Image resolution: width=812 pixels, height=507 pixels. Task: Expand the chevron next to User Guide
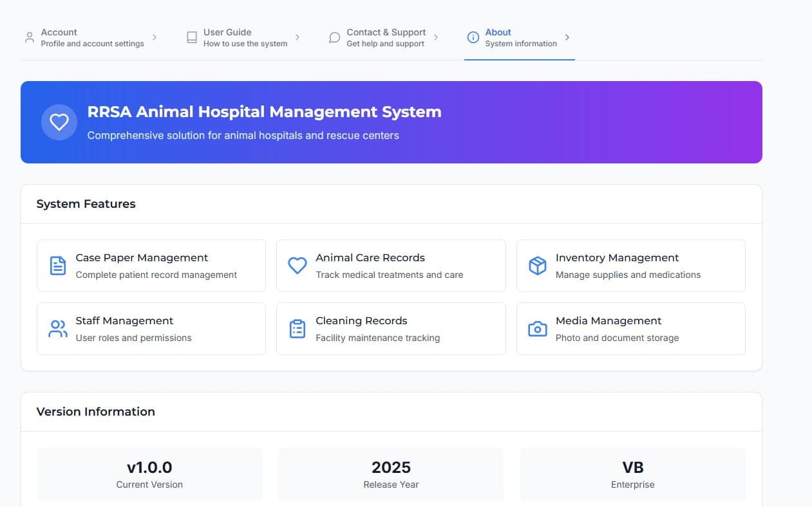click(297, 37)
